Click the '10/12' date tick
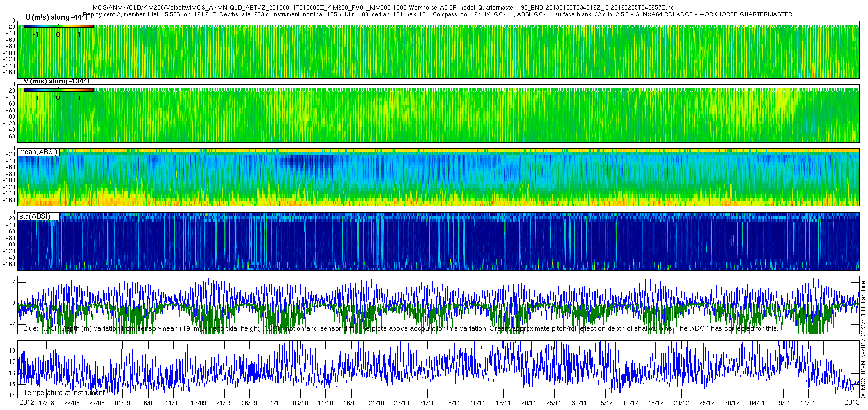Image resolution: width=868 pixels, height=410 pixels. click(x=630, y=403)
